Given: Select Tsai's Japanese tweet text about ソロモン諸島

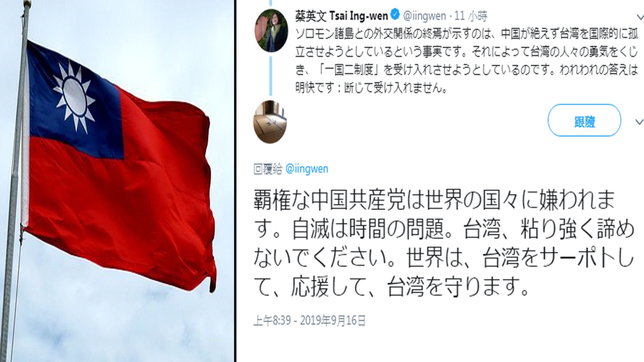Looking at the screenshot, I should (466, 61).
